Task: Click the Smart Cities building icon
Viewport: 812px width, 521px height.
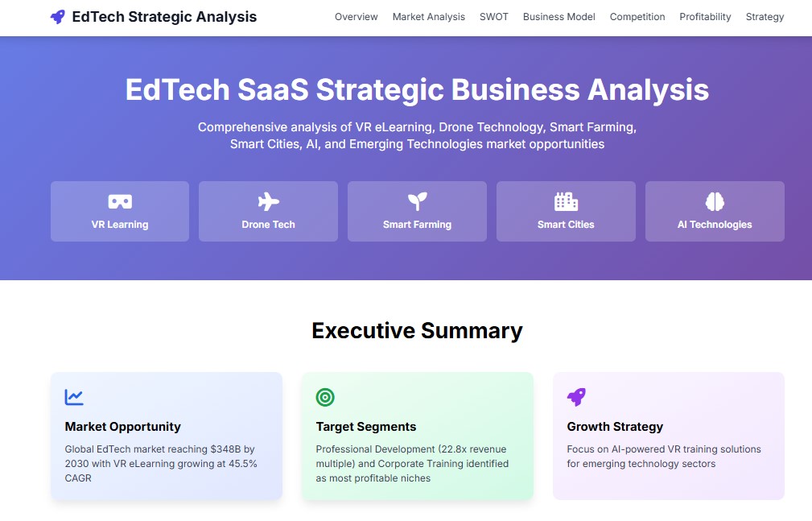Action: 566,201
